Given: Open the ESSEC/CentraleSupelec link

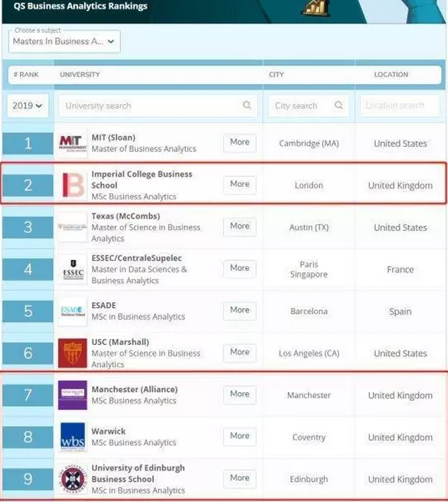Looking at the screenshot, I should coord(137,258).
